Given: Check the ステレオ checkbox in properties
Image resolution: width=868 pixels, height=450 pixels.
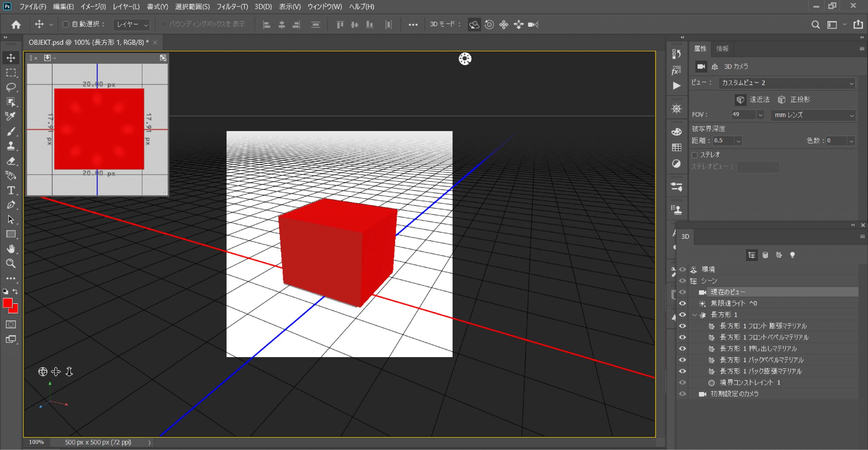Looking at the screenshot, I should click(x=695, y=155).
